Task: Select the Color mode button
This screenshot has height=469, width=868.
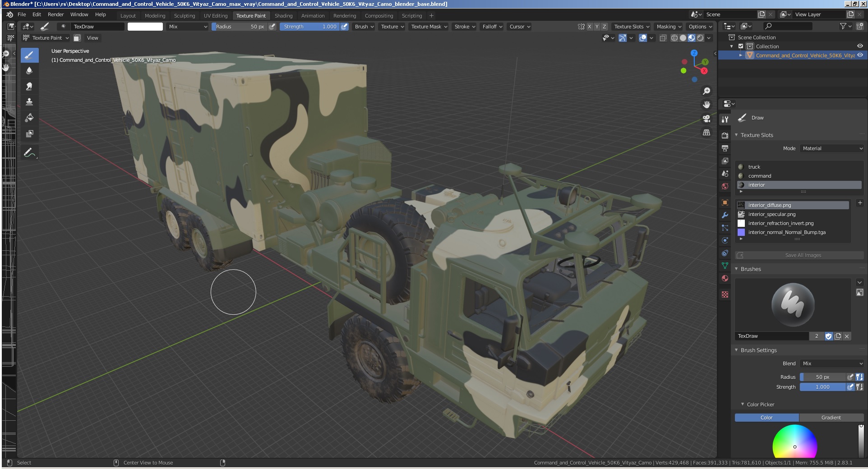Action: 766,418
